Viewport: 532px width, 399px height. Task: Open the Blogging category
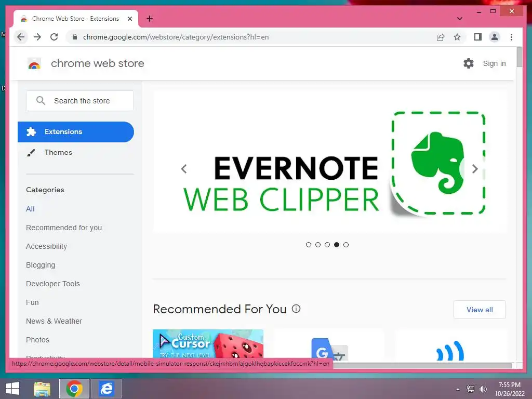41,265
